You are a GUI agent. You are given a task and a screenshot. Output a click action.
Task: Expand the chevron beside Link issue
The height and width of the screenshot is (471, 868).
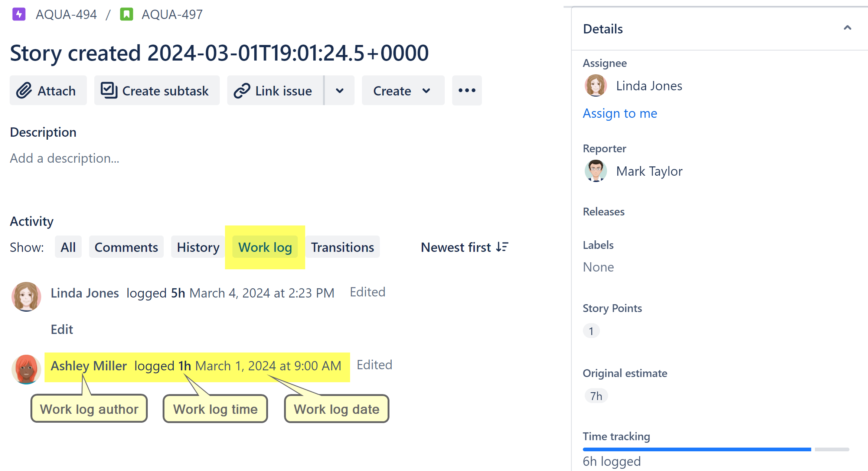pyautogui.click(x=339, y=90)
